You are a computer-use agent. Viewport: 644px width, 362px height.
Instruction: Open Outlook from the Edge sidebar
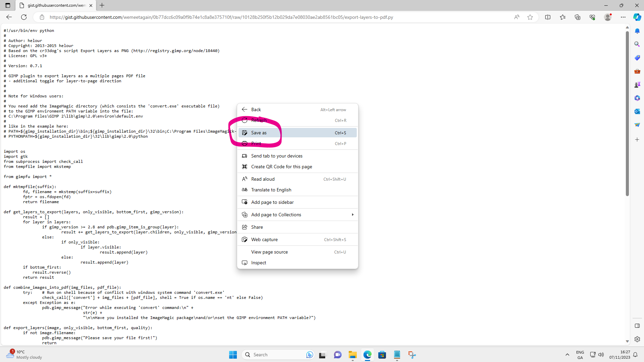[x=637, y=111]
